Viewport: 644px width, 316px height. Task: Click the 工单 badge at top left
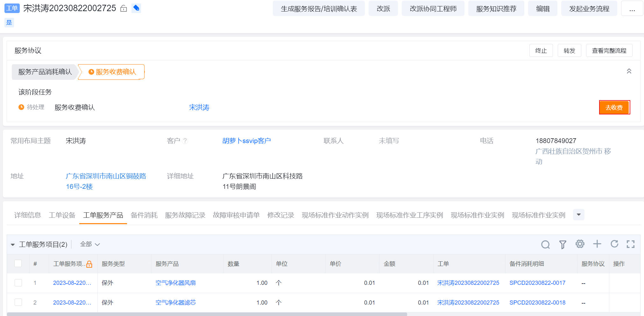coord(12,8)
